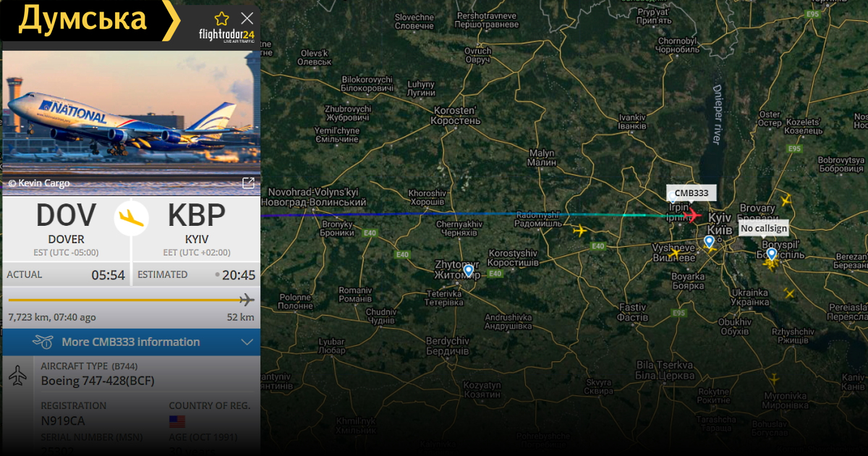868x456 pixels.
Task: Expand More CMB333 information chevron
Action: 247,342
